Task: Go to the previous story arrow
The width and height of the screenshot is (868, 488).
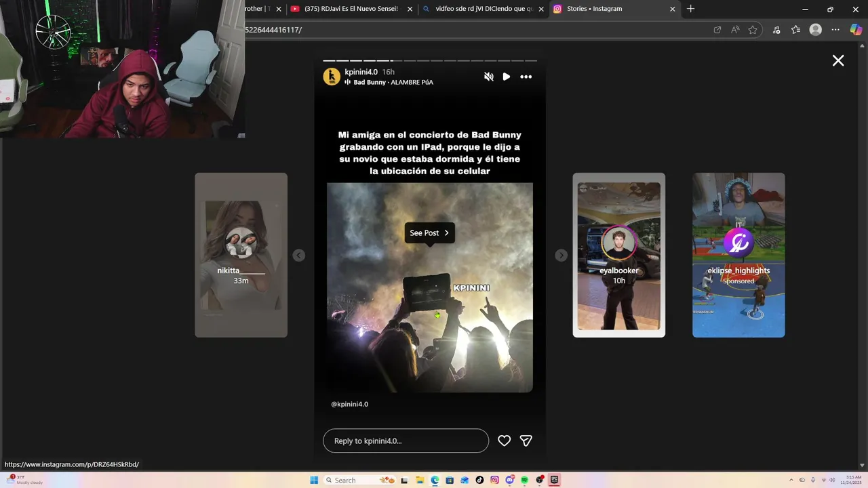Action: (299, 255)
